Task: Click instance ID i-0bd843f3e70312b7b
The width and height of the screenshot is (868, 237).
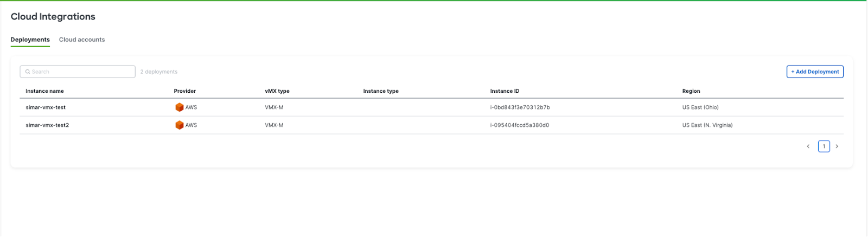Action: click(520, 107)
